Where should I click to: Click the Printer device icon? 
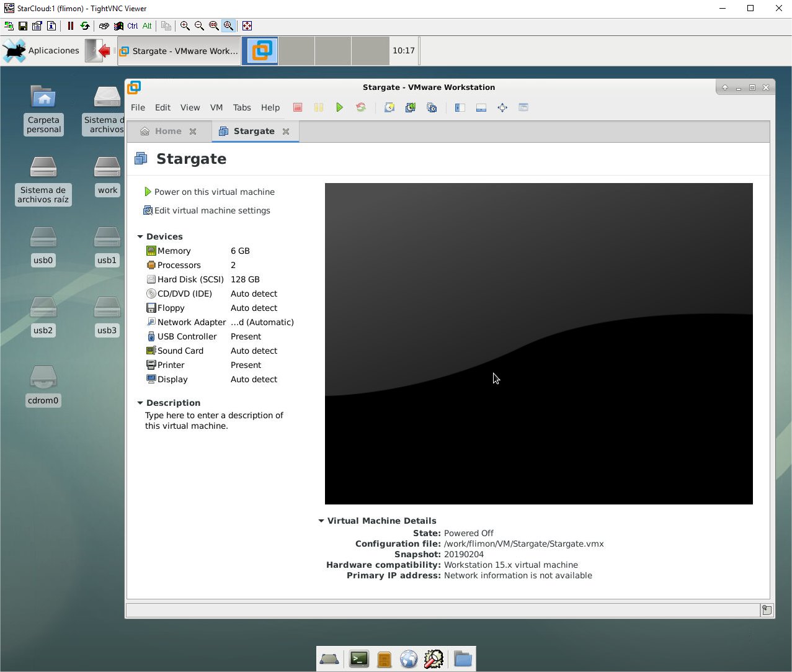pos(151,365)
